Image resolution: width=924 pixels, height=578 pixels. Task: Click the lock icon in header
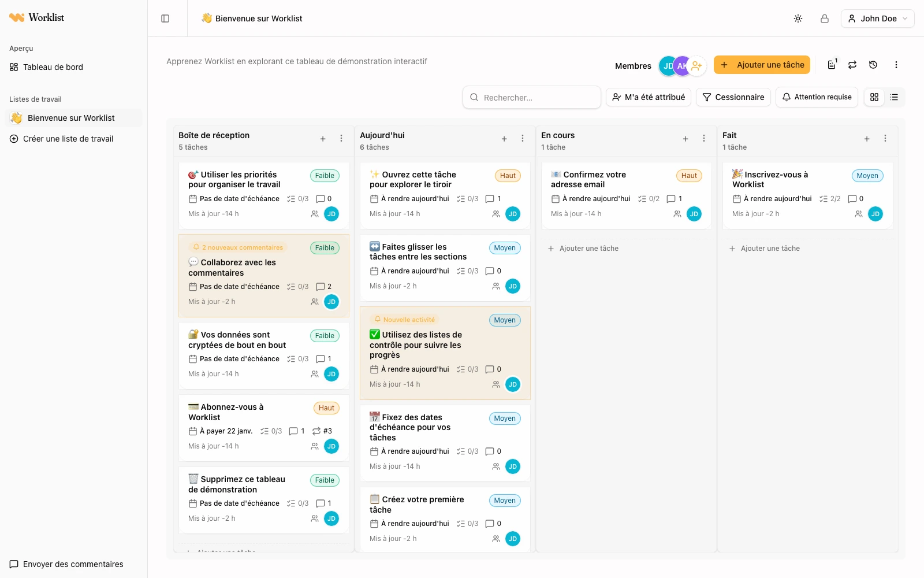tap(825, 18)
